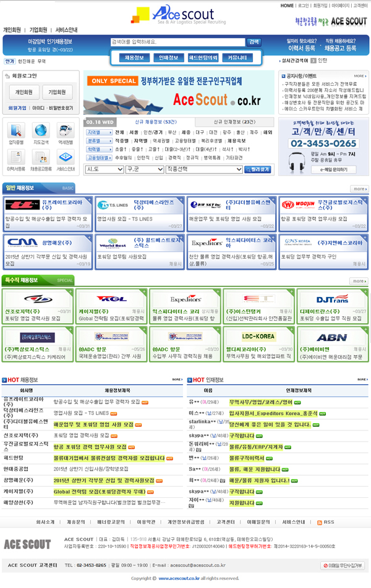
Task: Click the WOOJIN company logo
Action: 298,205
